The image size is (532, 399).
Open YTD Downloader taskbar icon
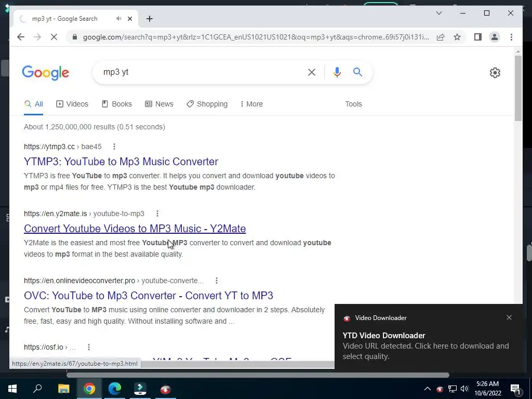[166, 389]
